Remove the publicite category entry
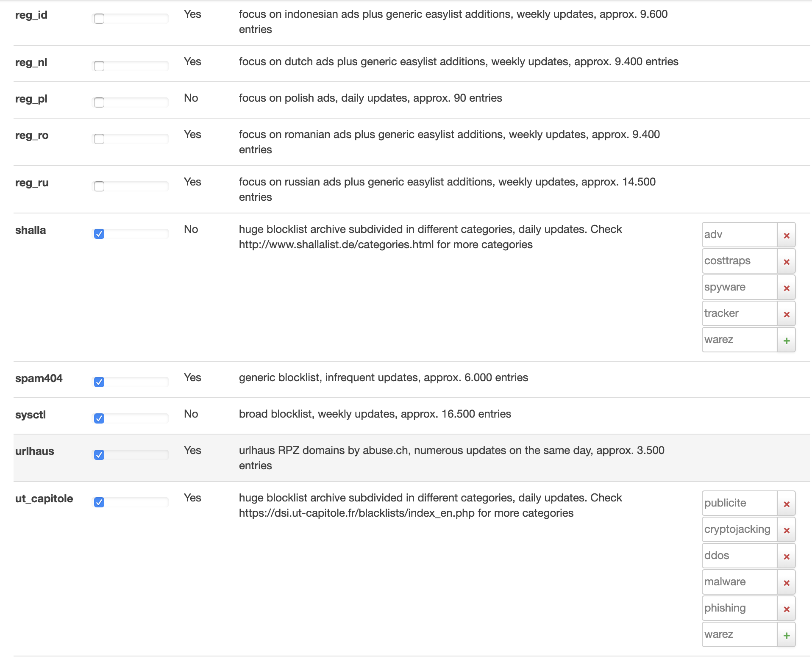The height and width of the screenshot is (659, 812). point(786,504)
